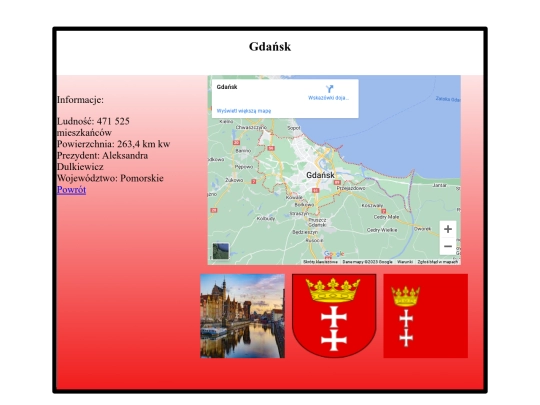Click 'Prezydent: Aleksandra' text

(x=102, y=156)
